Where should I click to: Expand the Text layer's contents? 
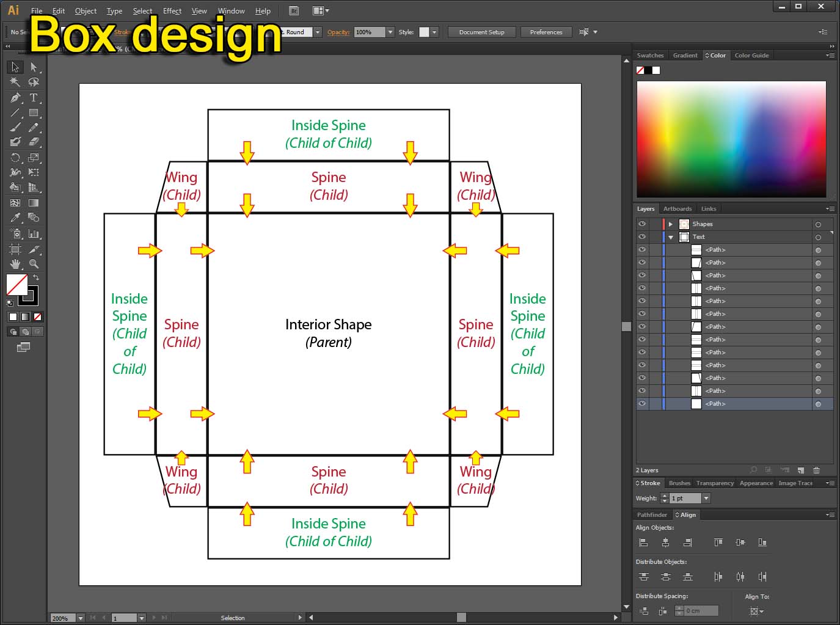click(670, 236)
